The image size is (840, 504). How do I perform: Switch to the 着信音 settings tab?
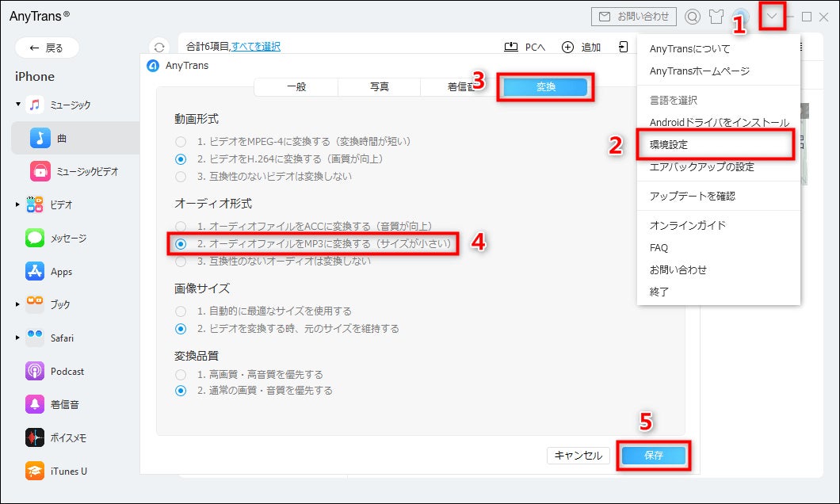coord(460,86)
